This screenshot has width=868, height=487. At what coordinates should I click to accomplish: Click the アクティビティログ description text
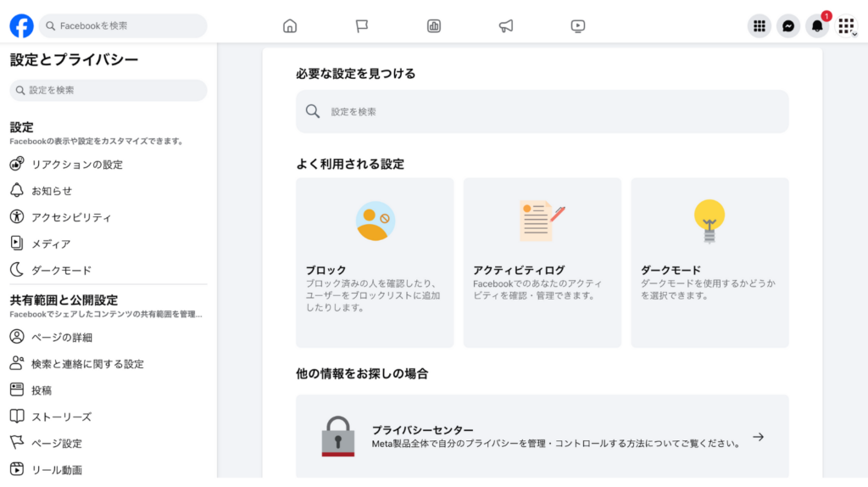pyautogui.click(x=537, y=289)
